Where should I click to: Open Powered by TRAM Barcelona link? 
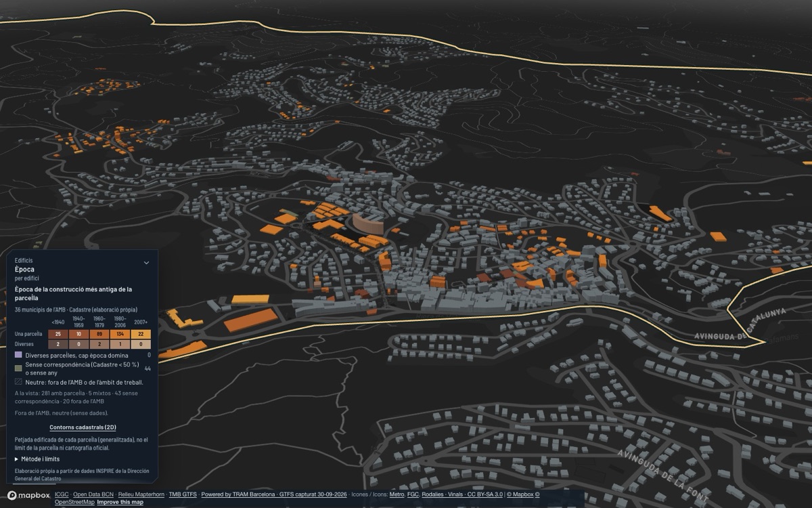238,494
